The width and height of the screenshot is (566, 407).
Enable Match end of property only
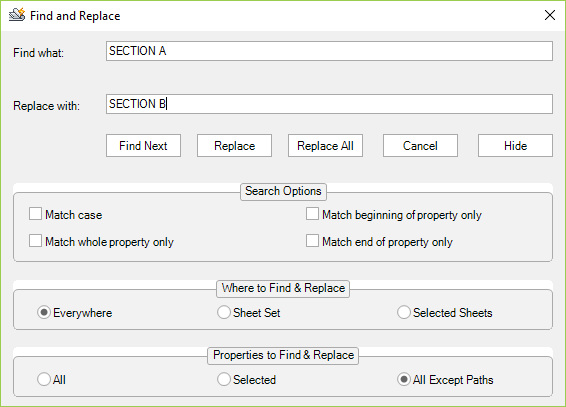(312, 241)
